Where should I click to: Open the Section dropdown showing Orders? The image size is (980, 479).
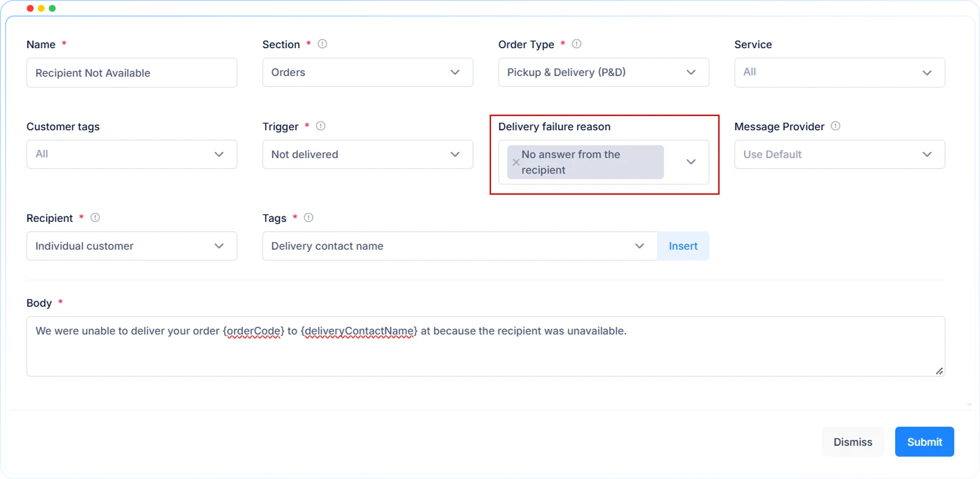tap(368, 72)
